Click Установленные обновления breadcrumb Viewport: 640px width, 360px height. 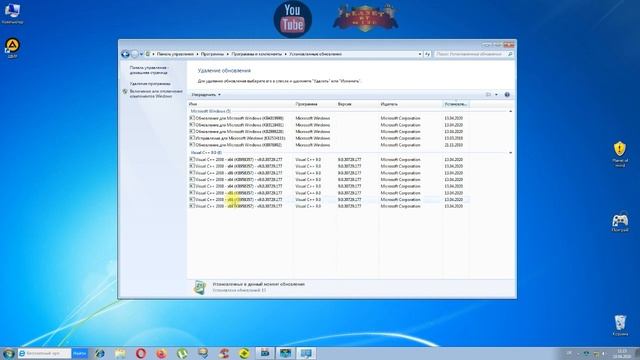pyautogui.click(x=315, y=54)
